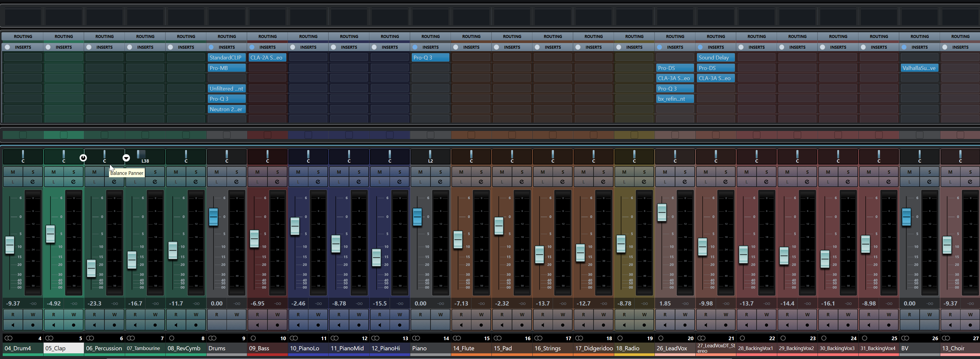The width and height of the screenshot is (980, 359).
Task: Click the 07_Tambourine L38 pan control
Action: tap(145, 156)
